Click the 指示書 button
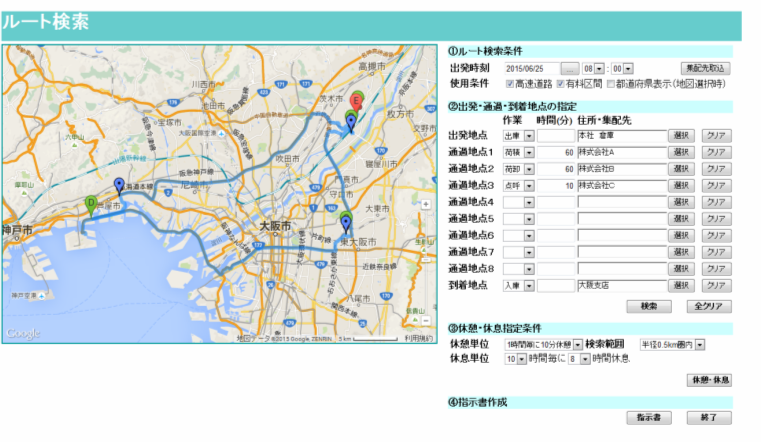This screenshot has width=761, height=442. [x=649, y=417]
